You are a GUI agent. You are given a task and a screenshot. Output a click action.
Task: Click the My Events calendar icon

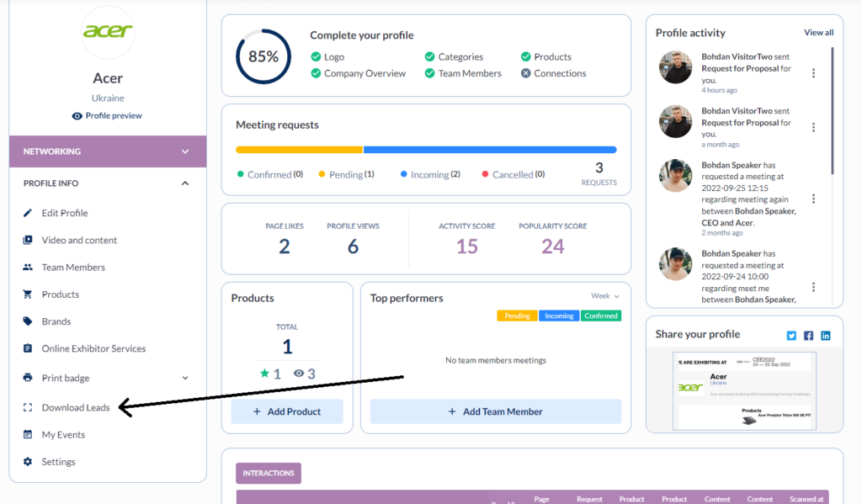click(x=28, y=435)
